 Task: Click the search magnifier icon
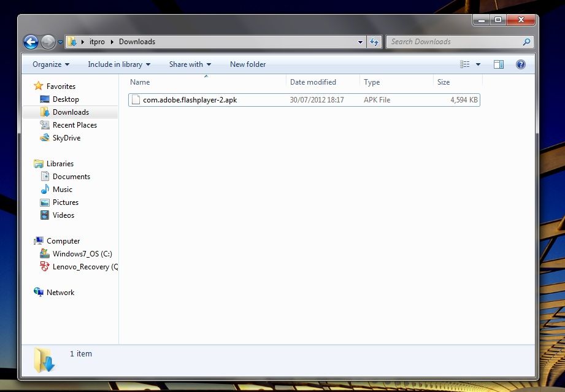[x=526, y=42]
